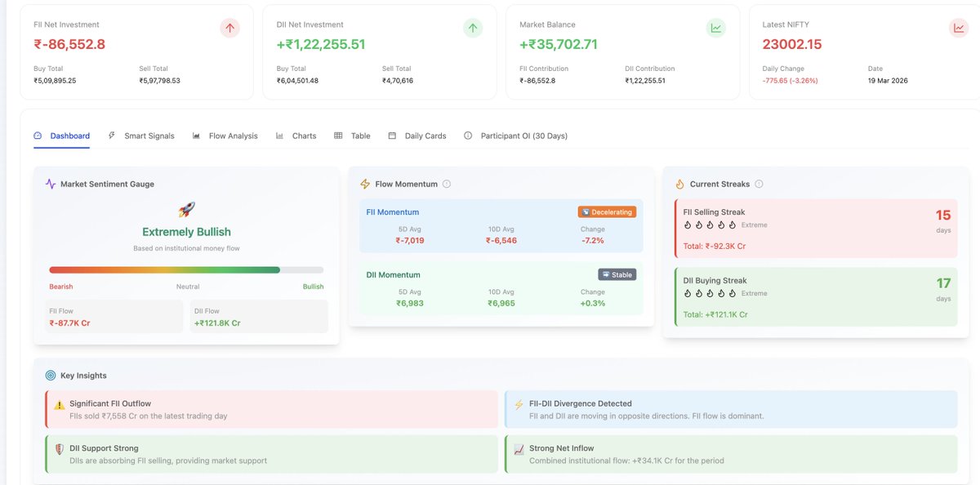Click the FII streak total ₹-92.3K Cr

click(x=715, y=245)
